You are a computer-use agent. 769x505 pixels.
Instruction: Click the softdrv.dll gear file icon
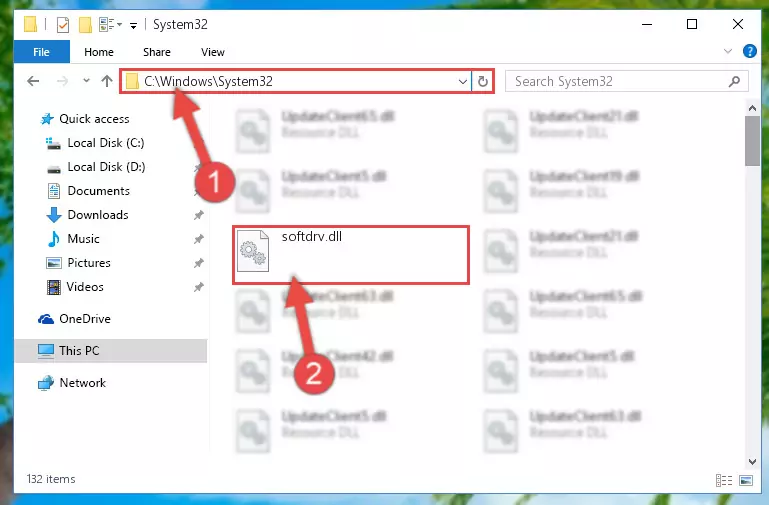tap(253, 251)
